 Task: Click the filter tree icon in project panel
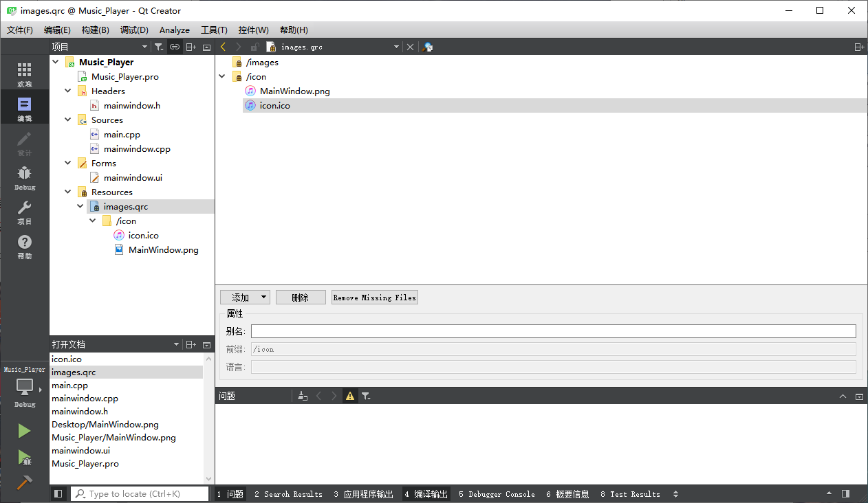[x=158, y=47]
